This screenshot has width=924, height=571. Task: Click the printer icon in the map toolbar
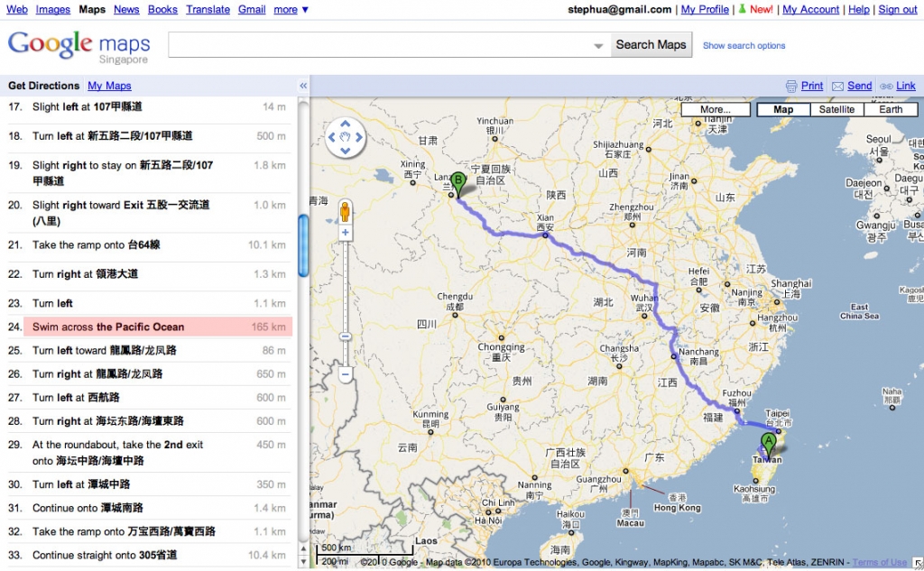point(791,86)
